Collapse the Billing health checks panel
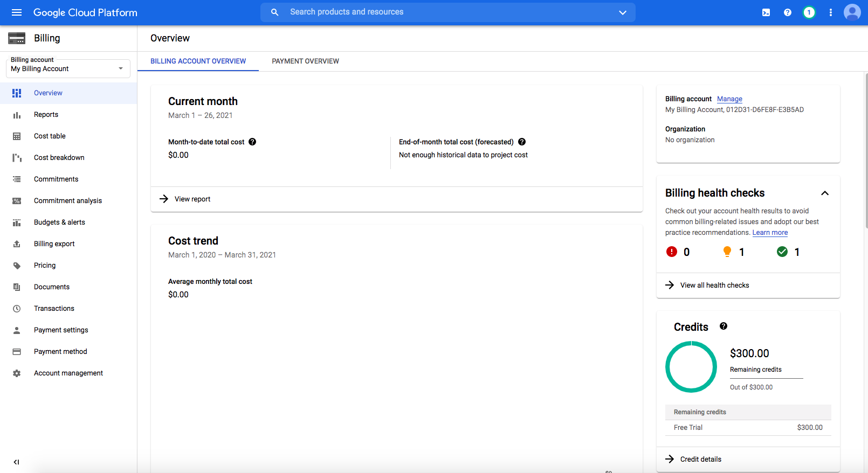This screenshot has height=473, width=868. point(825,193)
